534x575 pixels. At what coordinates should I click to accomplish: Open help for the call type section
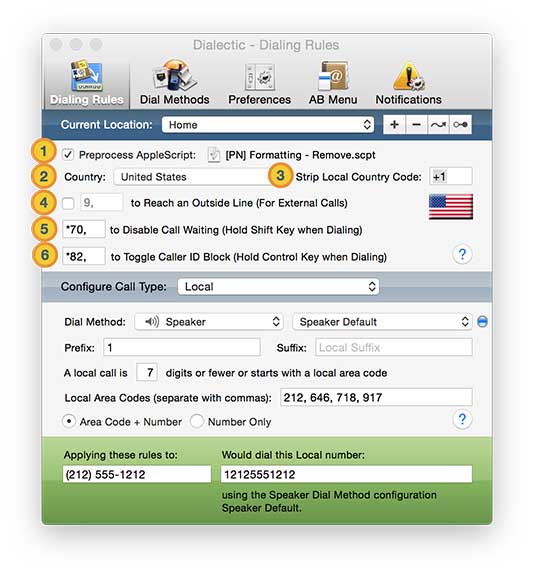coord(462,419)
